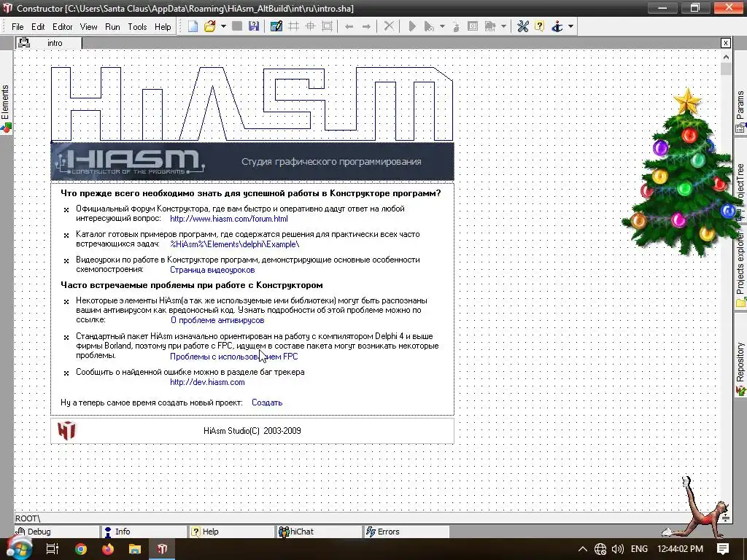Click the Delete X toolbar icon
The height and width of the screenshot is (560, 747).
(389, 26)
